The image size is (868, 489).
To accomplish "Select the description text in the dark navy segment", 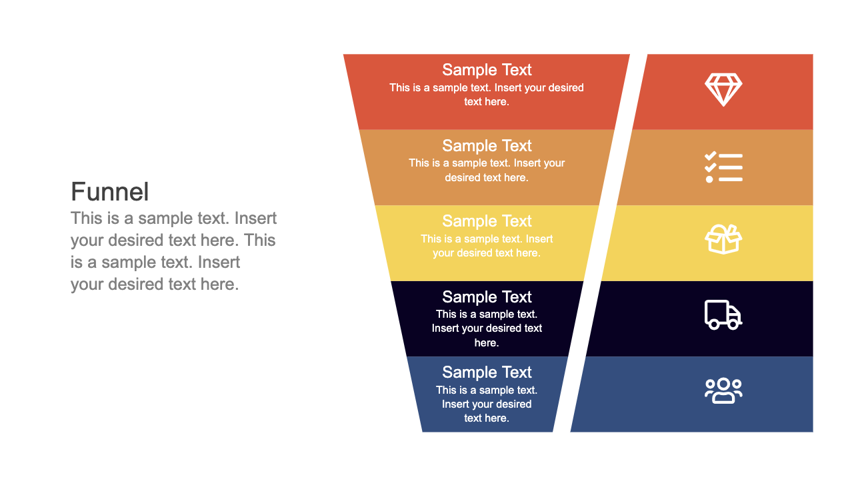I will tap(487, 328).
